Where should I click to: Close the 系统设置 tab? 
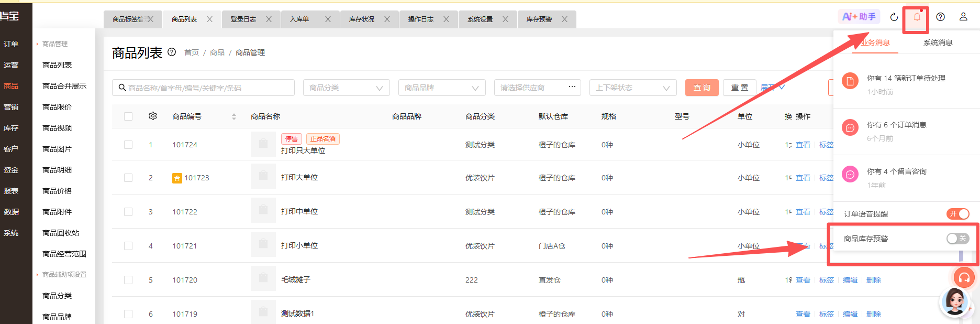(505, 19)
